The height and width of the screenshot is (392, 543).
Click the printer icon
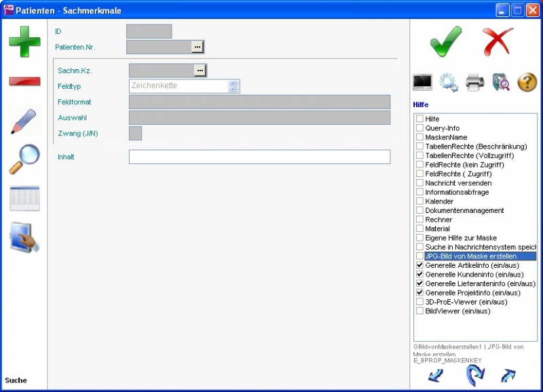pyautogui.click(x=474, y=83)
